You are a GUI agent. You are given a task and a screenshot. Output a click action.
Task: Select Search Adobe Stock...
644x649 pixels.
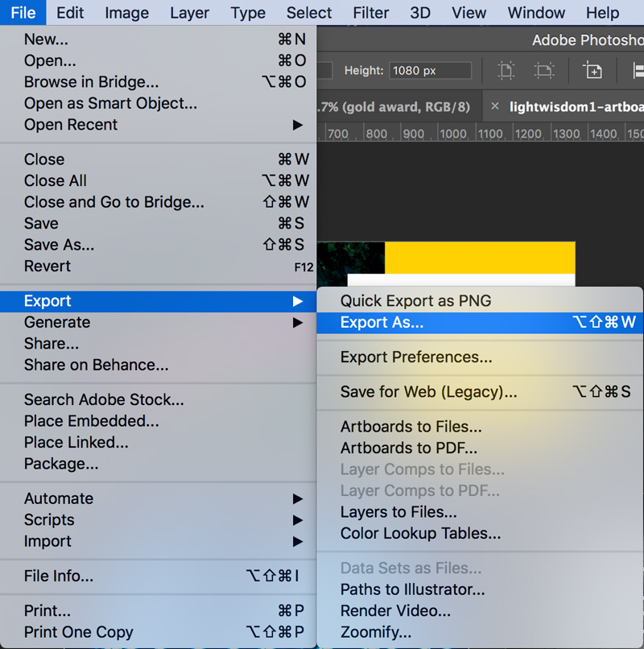pos(158,400)
